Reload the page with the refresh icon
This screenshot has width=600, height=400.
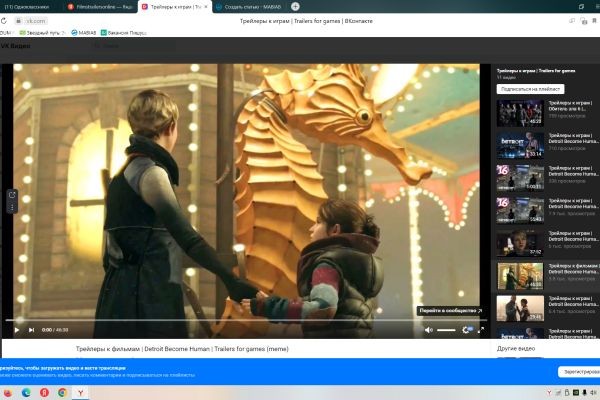click(4, 21)
